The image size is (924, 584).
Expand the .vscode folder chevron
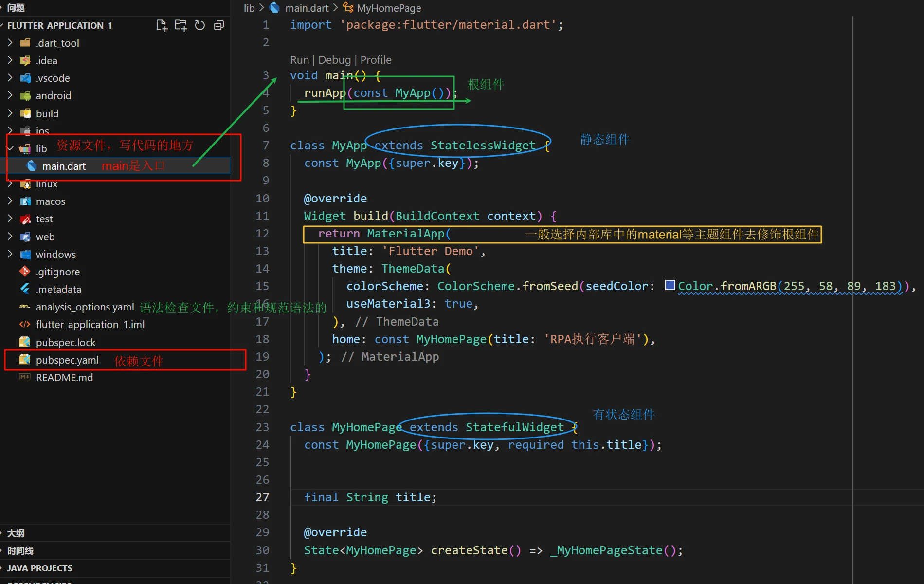coord(10,78)
